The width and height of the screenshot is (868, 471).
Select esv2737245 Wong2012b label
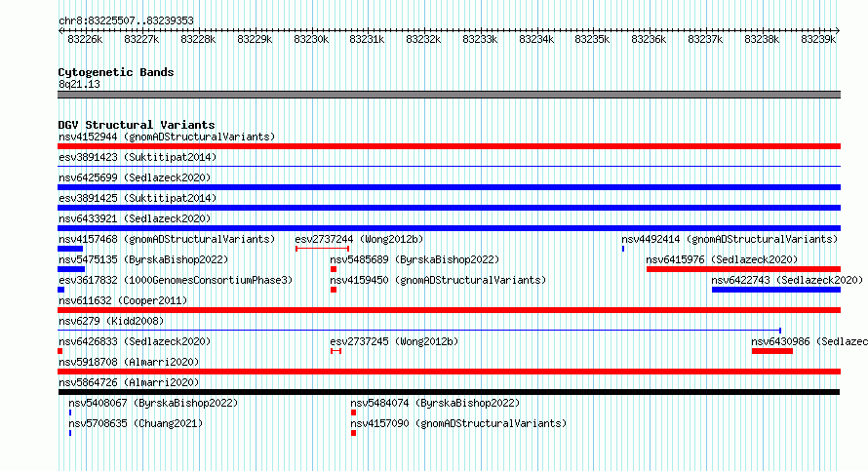394,341
